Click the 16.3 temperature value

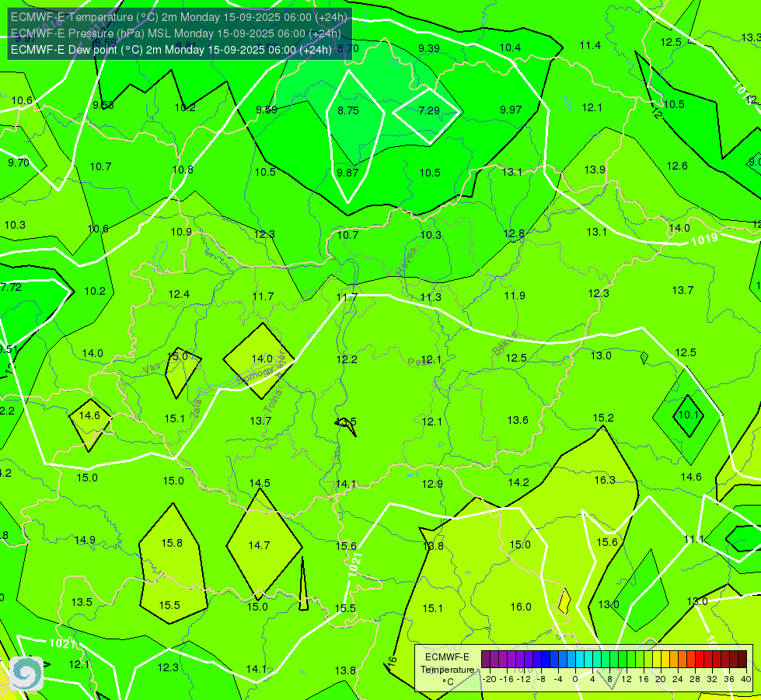tap(605, 481)
